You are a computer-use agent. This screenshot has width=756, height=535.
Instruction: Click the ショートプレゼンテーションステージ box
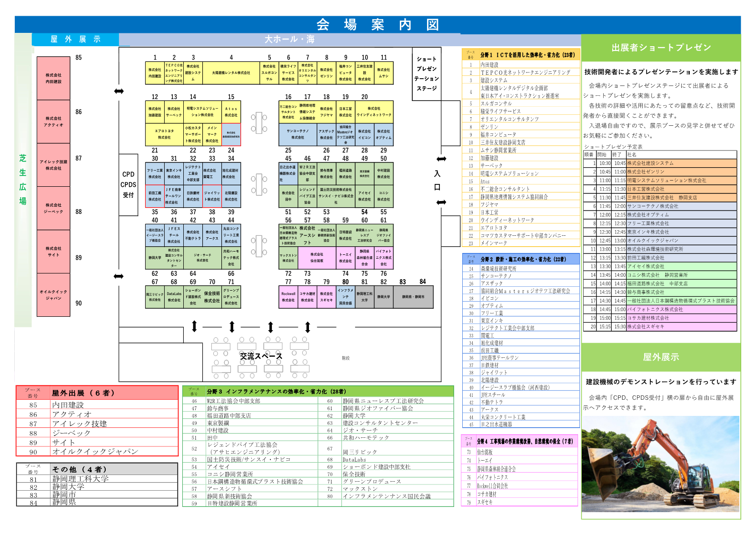tap(427, 74)
